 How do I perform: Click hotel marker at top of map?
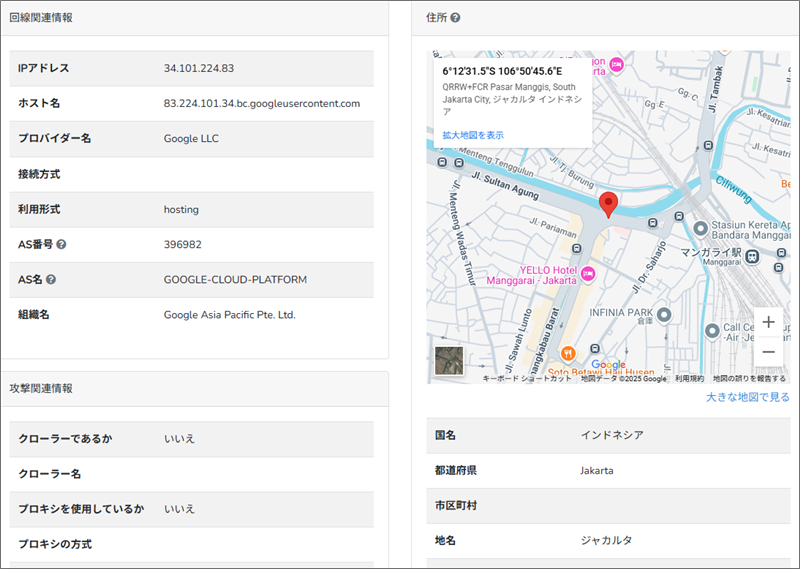pyautogui.click(x=617, y=65)
